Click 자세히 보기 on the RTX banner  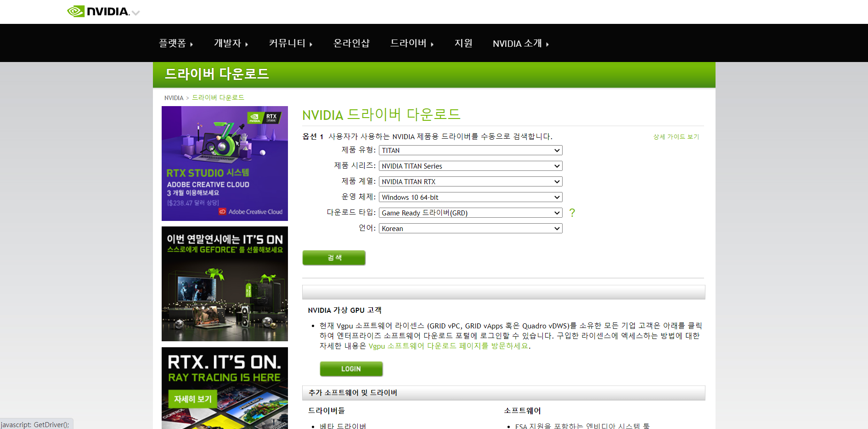click(193, 399)
